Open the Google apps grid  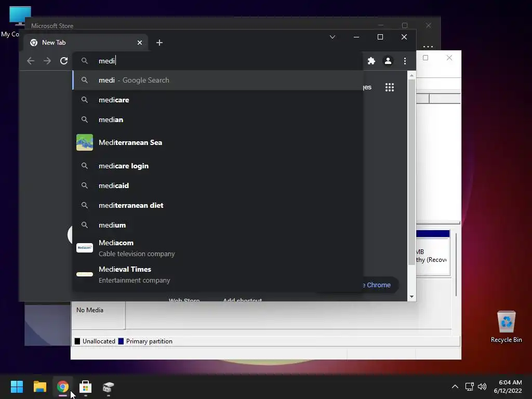pyautogui.click(x=390, y=87)
